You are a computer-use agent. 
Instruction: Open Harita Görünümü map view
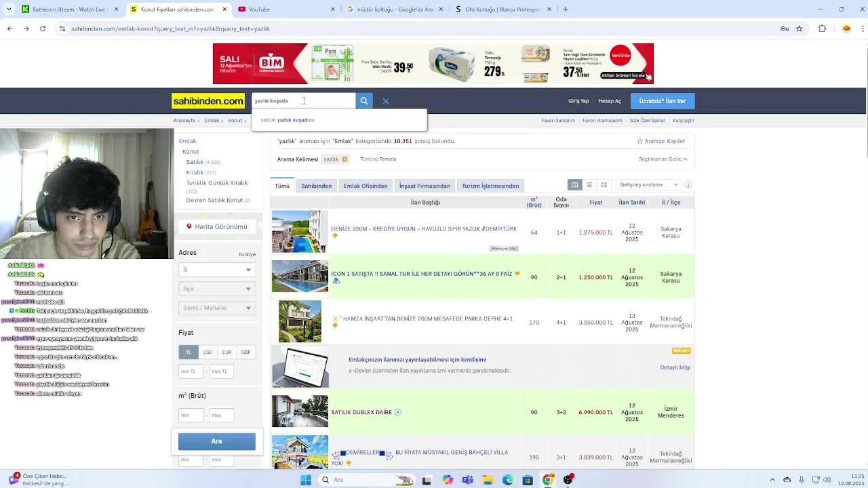click(x=217, y=226)
